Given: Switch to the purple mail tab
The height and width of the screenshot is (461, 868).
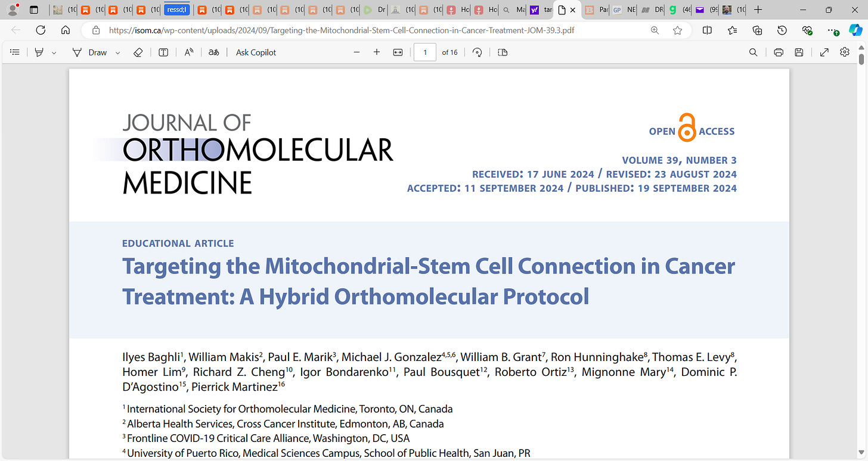Looking at the screenshot, I should point(706,10).
